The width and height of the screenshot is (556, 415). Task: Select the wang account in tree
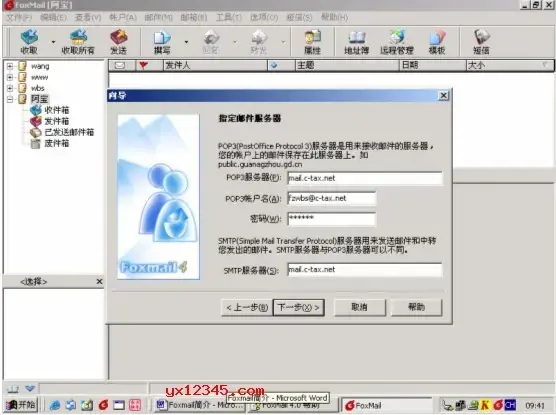tap(40, 66)
